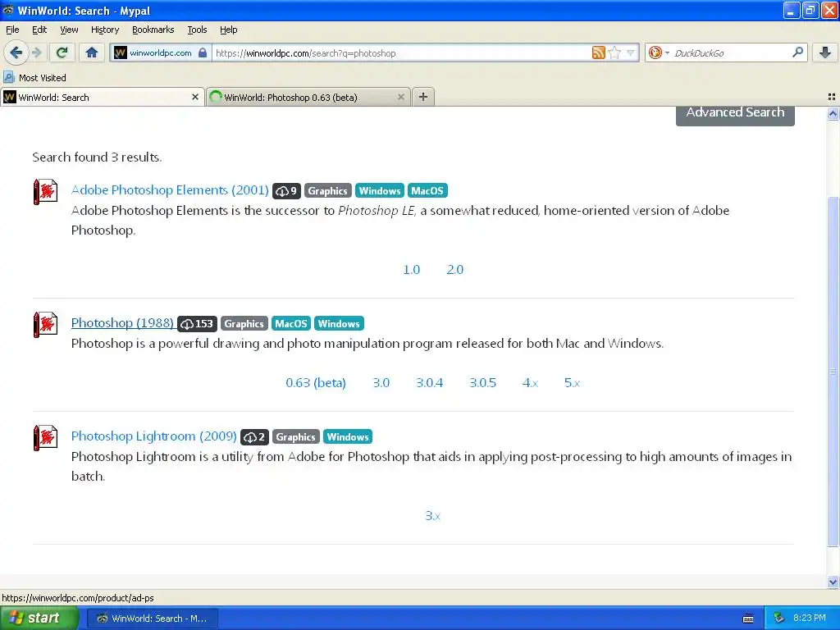
Task: Select the WinWorld: Search tab
Action: point(102,97)
